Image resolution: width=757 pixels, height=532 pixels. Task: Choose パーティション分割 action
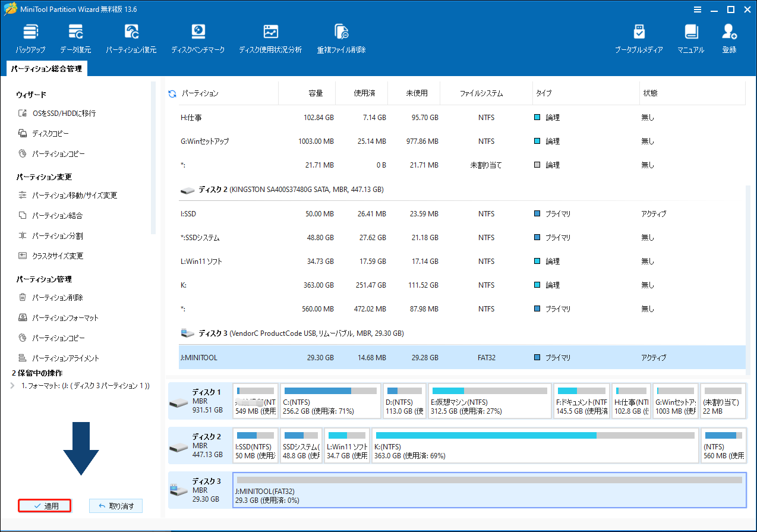51,236
